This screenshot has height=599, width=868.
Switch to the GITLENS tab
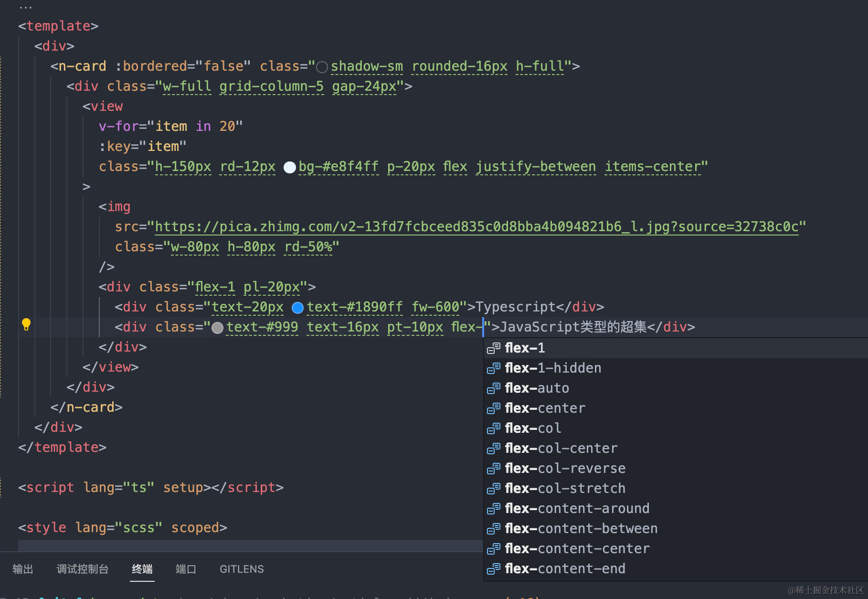click(x=242, y=569)
